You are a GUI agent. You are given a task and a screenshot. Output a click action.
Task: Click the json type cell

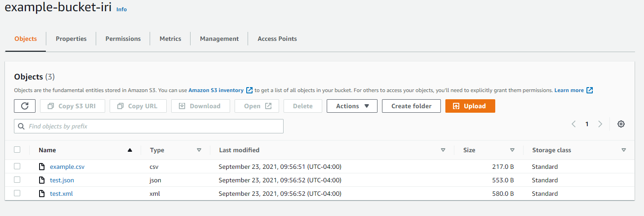(155, 180)
